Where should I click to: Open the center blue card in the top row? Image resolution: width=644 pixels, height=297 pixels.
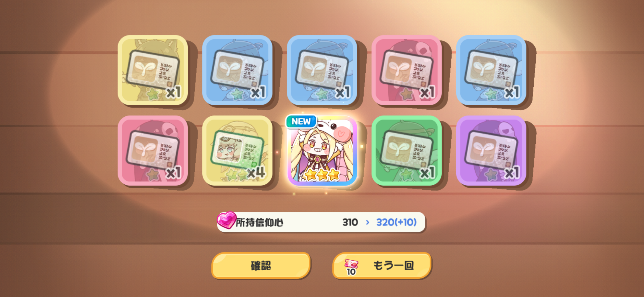[322, 70]
